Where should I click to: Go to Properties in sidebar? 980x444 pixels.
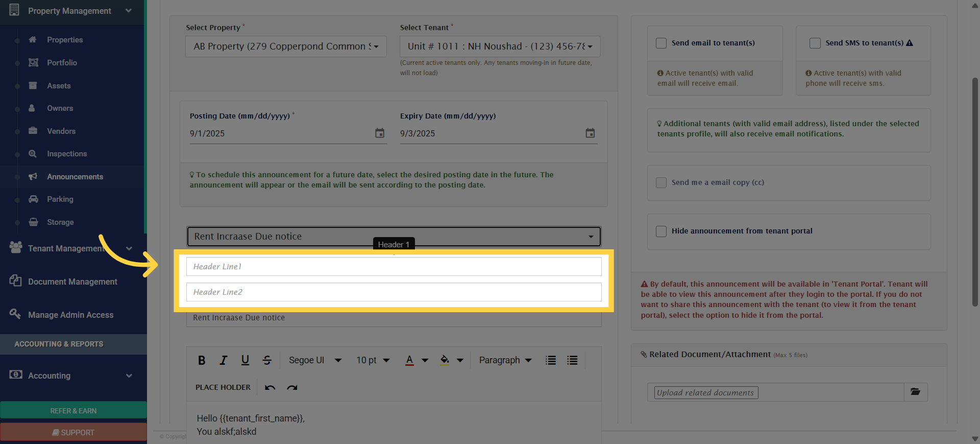point(65,40)
